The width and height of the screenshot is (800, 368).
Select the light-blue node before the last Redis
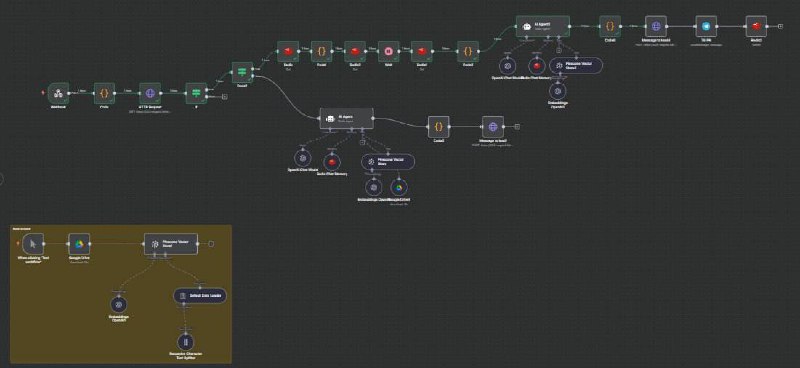[706, 26]
